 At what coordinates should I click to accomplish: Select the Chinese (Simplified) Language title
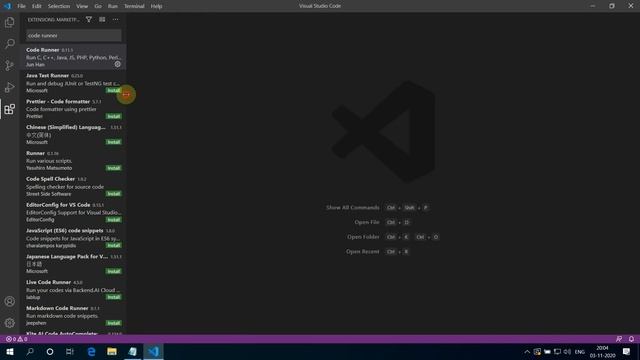[66, 127]
